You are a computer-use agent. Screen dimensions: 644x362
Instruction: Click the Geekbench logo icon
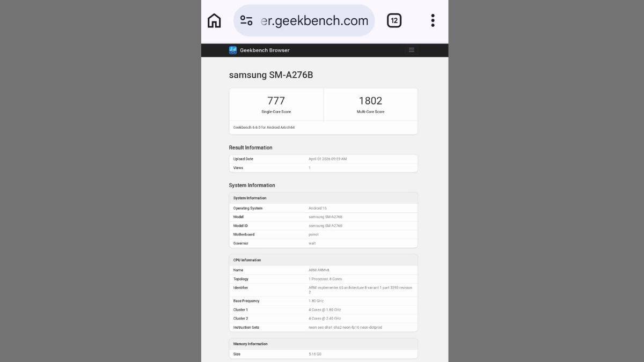click(x=233, y=50)
